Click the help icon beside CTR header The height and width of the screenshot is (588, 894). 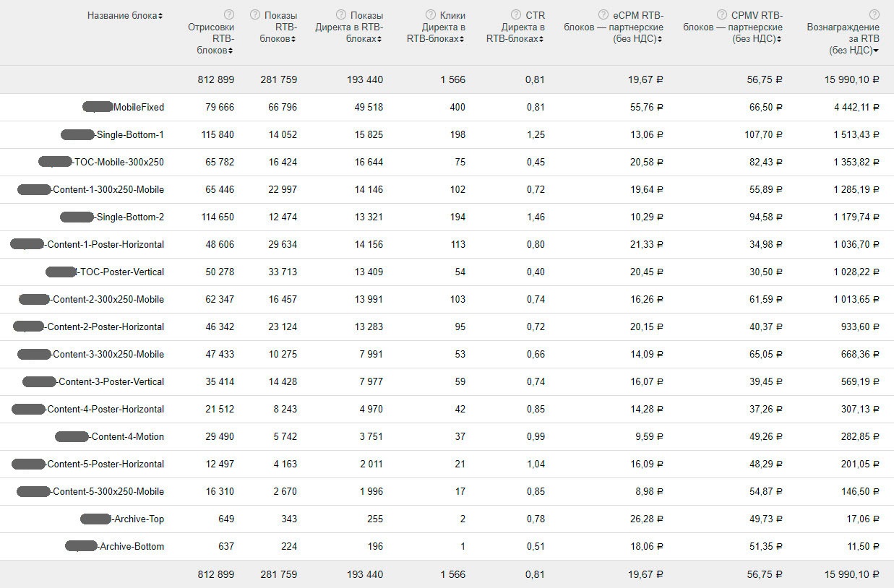516,14
